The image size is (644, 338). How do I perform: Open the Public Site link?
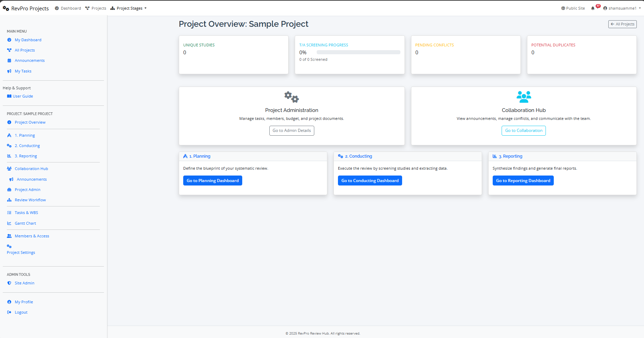point(573,8)
